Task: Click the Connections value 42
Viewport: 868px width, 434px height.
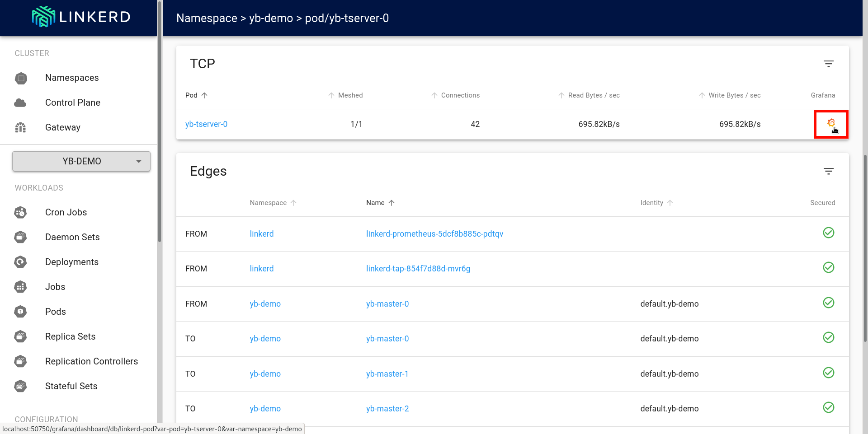Action: 475,124
